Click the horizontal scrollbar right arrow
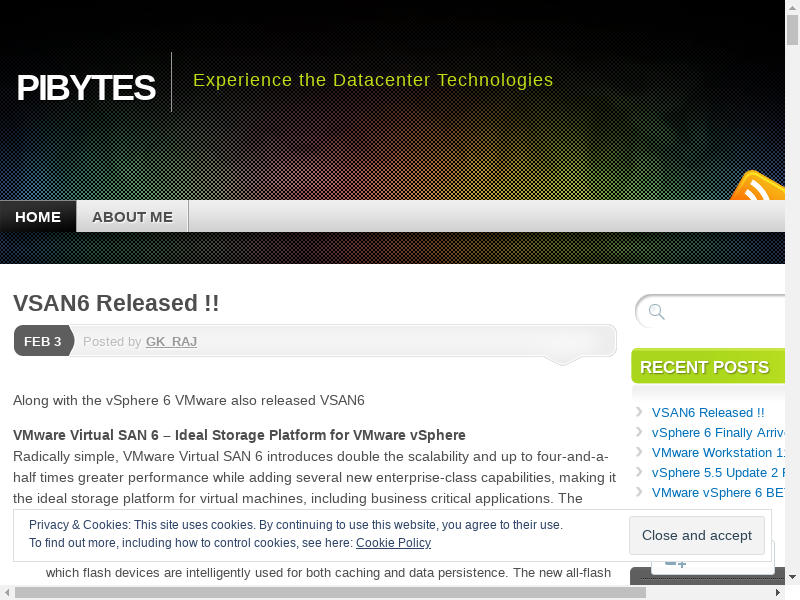Viewport: 800px width, 600px height. coord(778,592)
